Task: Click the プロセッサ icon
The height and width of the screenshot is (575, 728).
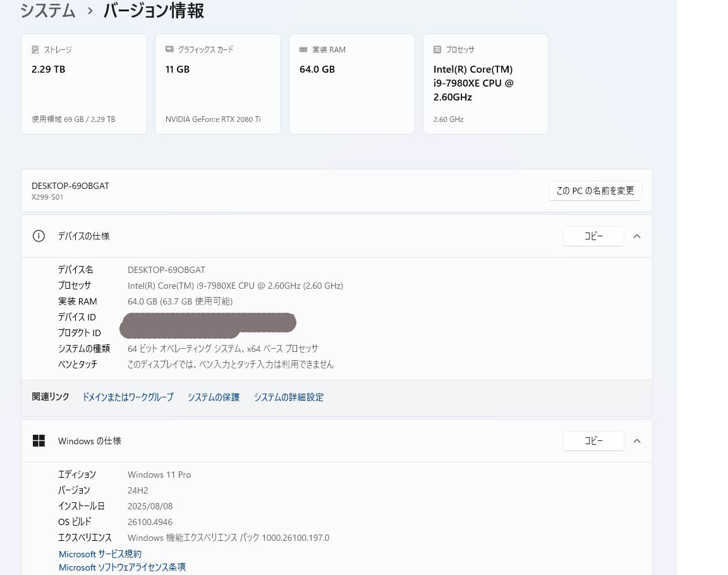Action: [437, 49]
